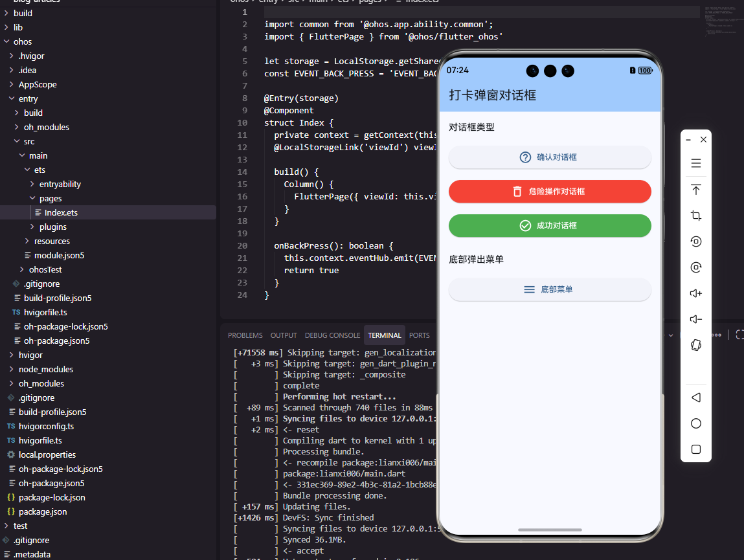Click the '打卡弹窗对话框' app title
744x560 pixels.
[x=493, y=95]
